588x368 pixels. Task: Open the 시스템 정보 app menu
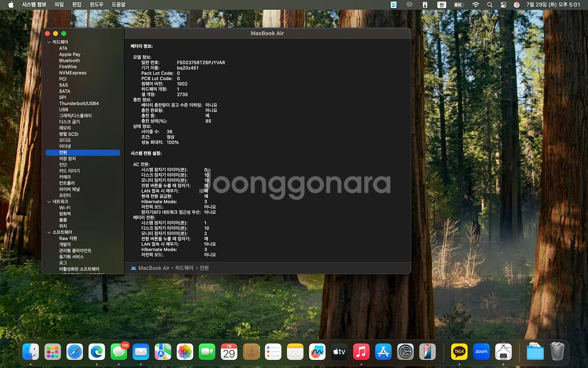pos(34,4)
